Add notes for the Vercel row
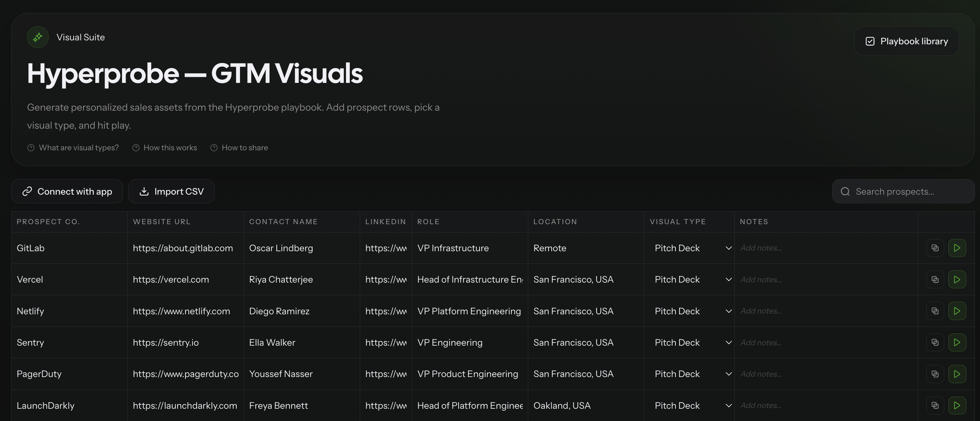This screenshot has height=421, width=980. tap(826, 280)
